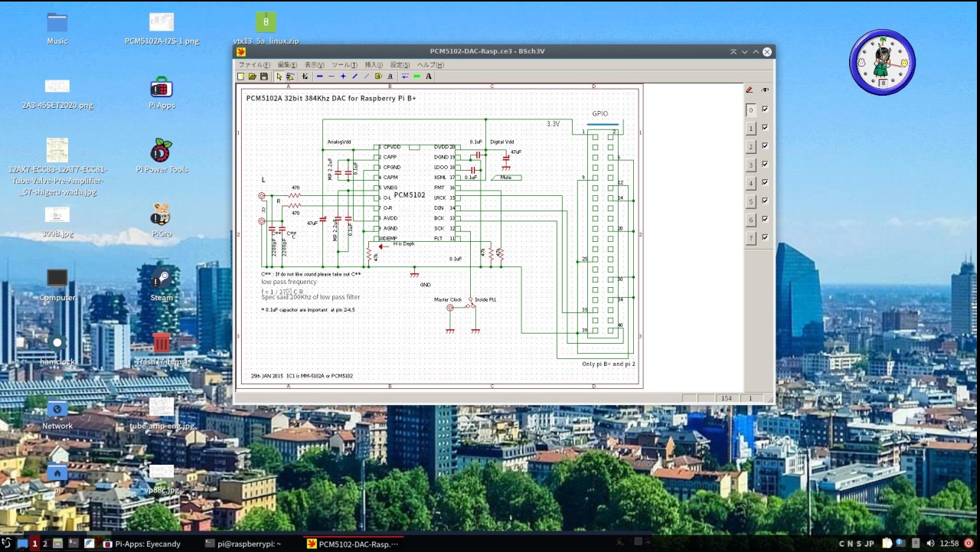Toggle layer 3 visibility checkbox
This screenshot has width=980, height=552.
[764, 165]
